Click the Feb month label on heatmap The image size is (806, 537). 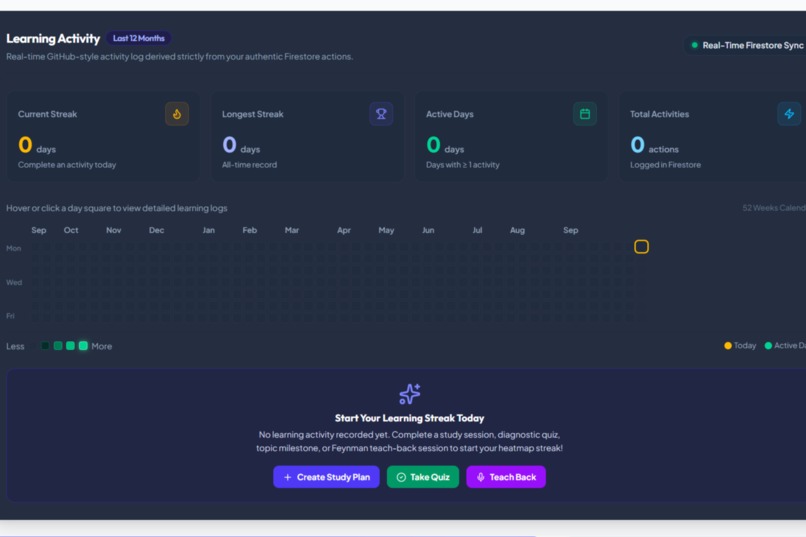point(249,230)
